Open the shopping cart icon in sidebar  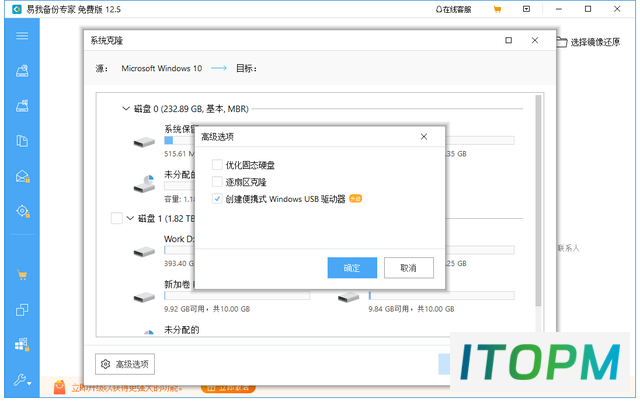click(x=22, y=275)
